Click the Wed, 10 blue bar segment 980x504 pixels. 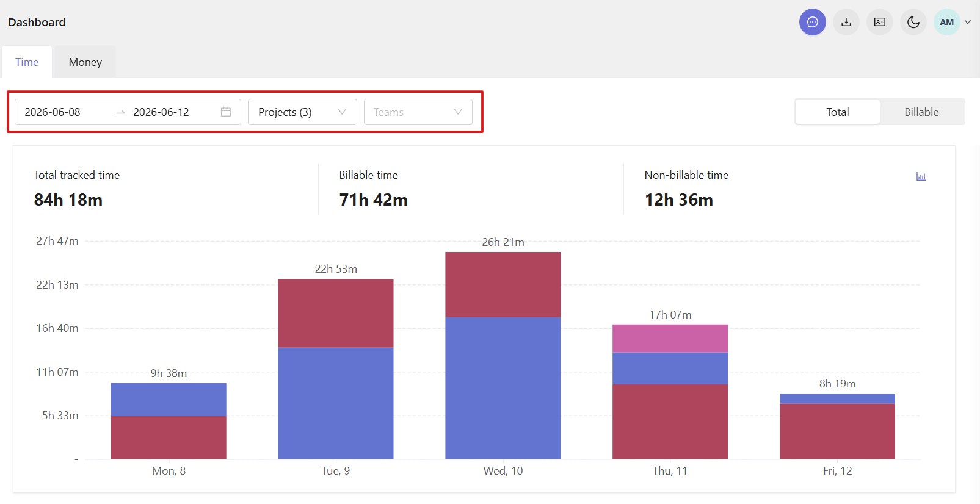pyautogui.click(x=503, y=388)
